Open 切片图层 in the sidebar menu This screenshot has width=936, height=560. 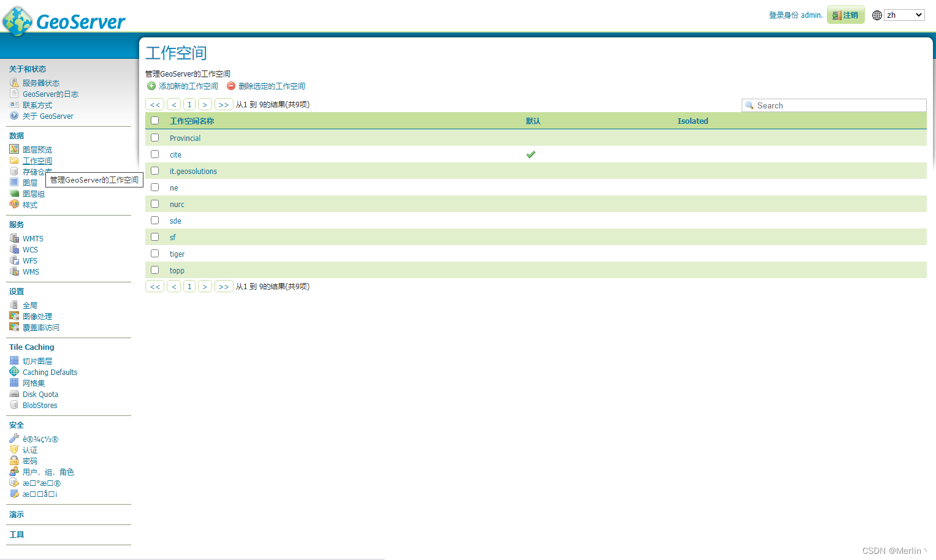(37, 361)
